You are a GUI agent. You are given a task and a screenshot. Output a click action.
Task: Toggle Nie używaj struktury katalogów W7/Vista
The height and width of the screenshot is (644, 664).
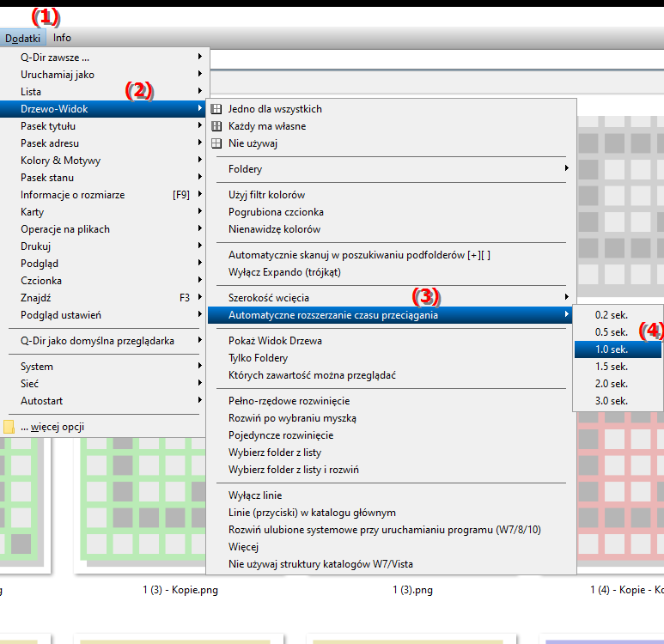coord(391,564)
